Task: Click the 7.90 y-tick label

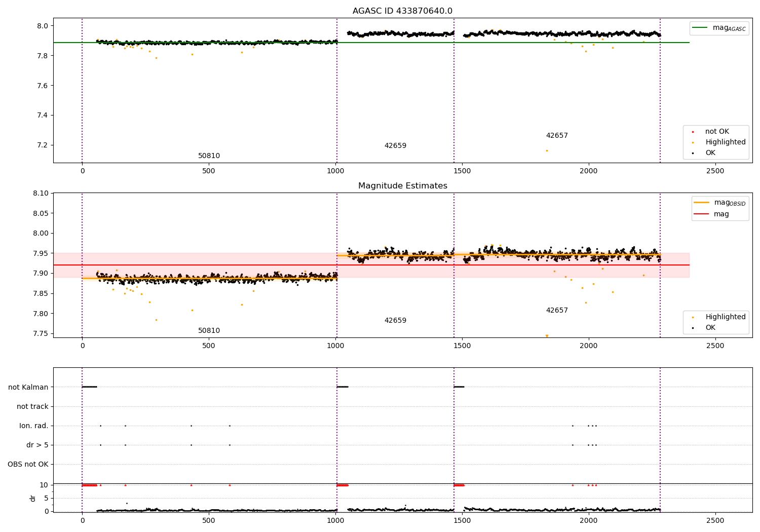Action: pyautogui.click(x=41, y=274)
